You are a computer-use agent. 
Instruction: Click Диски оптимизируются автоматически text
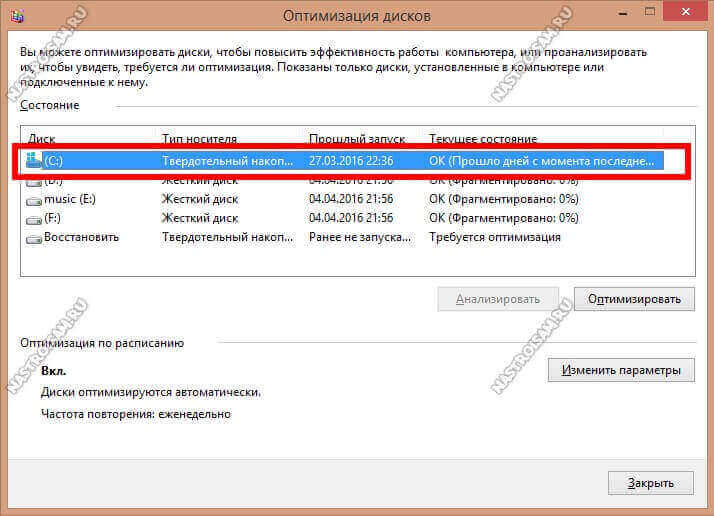(x=151, y=392)
